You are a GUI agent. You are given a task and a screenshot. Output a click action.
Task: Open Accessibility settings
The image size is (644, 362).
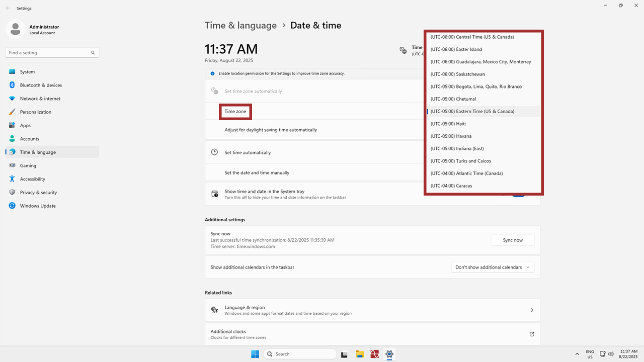click(x=32, y=179)
